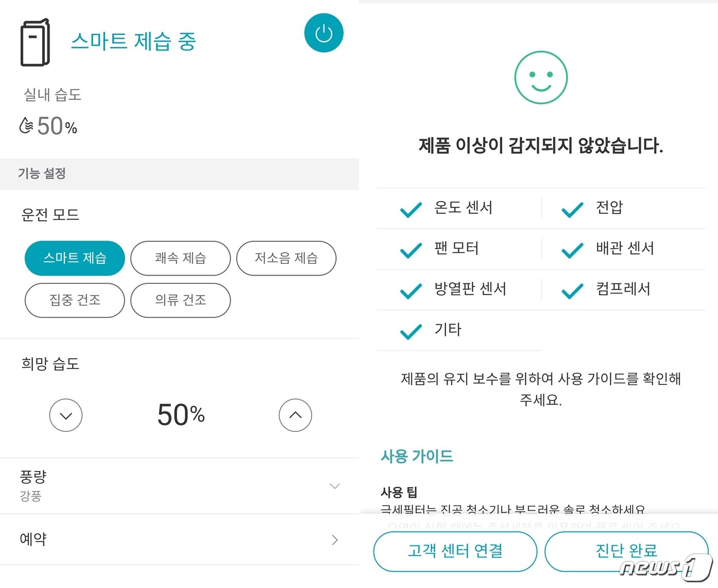Enable 저소음 제습 mode
The image size is (718, 588).
[x=286, y=258]
